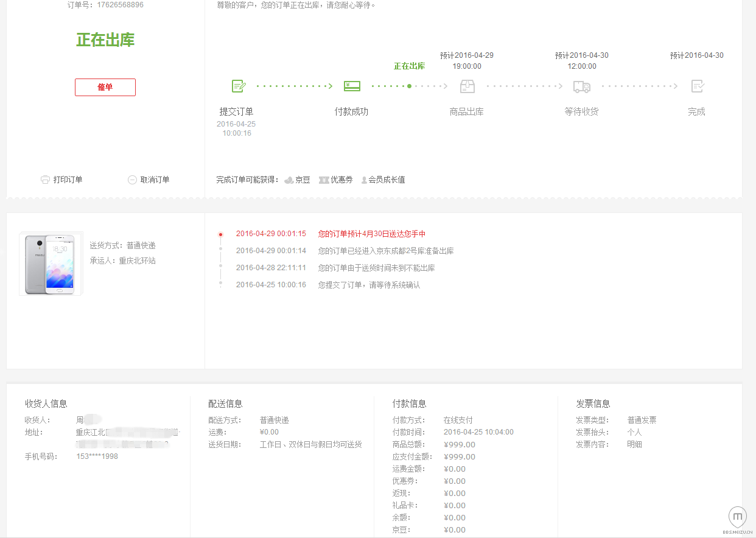
Task: Click the 取消订单 cancel order icon
Action: click(x=132, y=179)
